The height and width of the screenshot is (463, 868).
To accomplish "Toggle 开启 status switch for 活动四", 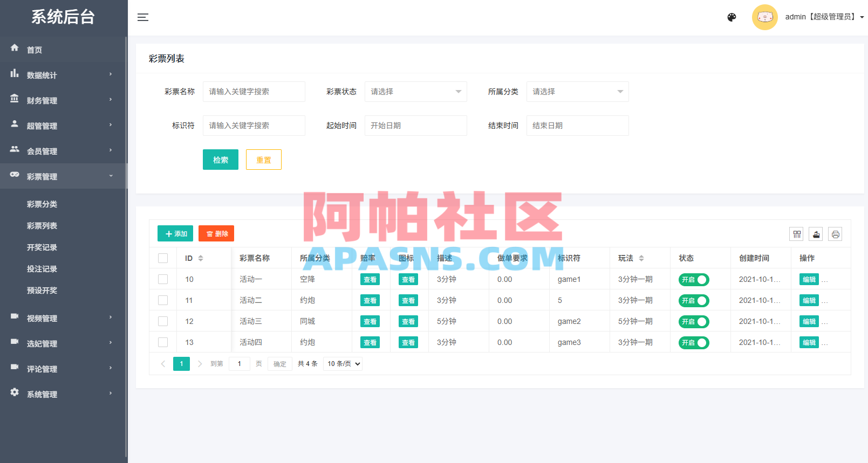I will coord(694,343).
